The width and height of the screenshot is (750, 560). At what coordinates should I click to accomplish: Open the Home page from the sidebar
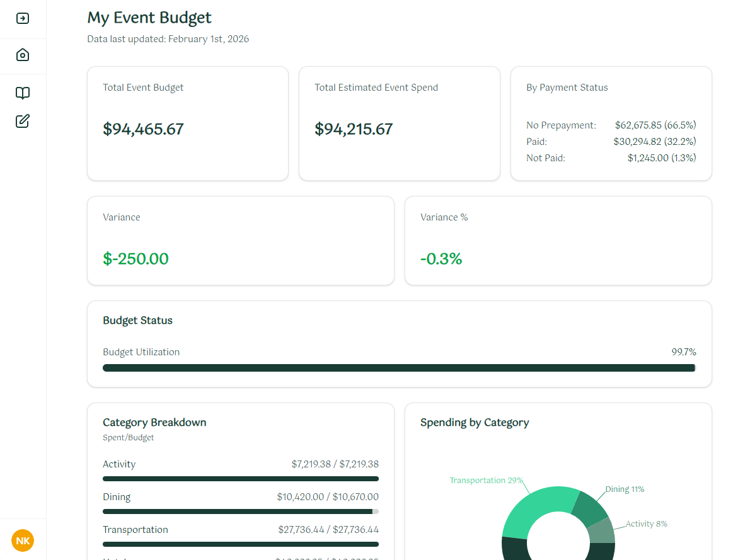23,55
